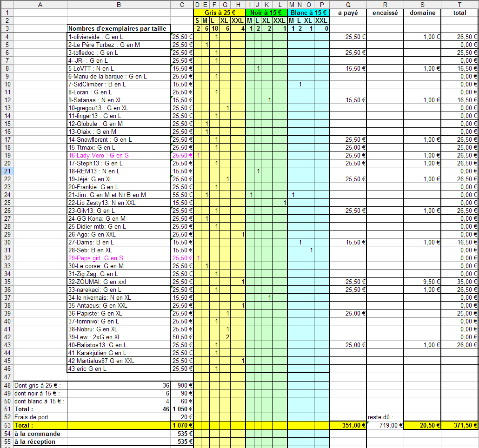
Task: Select the pink '29-Peps girl: G en S' cell
Action: 119,258
